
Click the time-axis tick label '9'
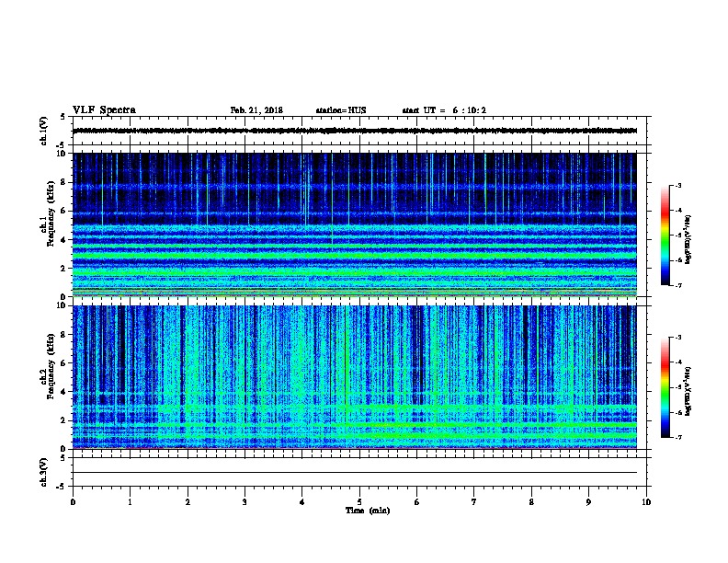588,502
